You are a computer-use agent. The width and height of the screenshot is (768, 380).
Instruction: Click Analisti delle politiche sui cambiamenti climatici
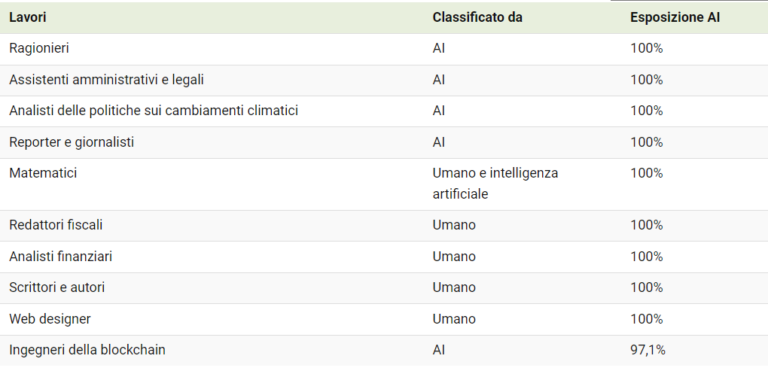click(153, 111)
